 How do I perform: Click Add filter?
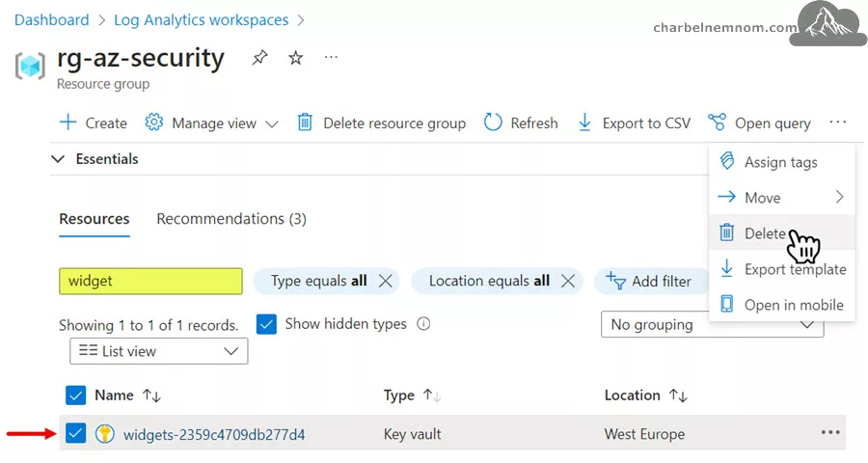649,282
